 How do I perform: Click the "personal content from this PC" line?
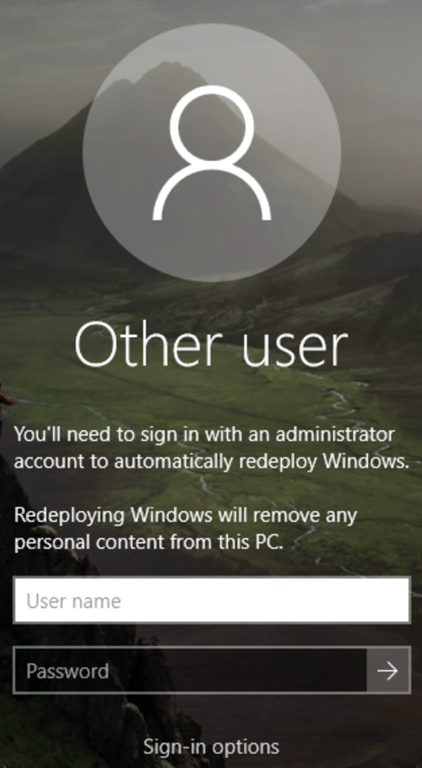(149, 543)
